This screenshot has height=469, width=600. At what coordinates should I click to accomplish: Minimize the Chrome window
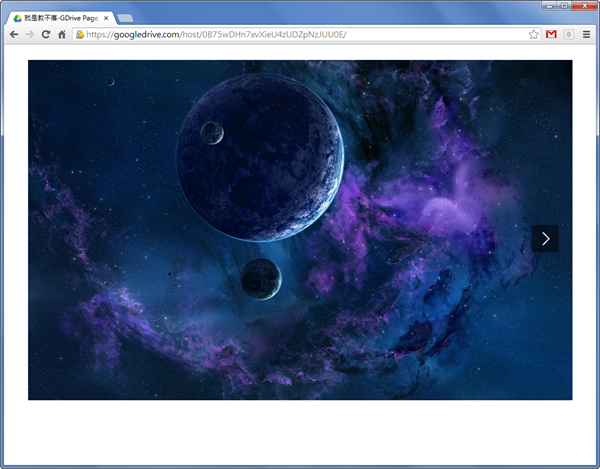(x=549, y=5)
